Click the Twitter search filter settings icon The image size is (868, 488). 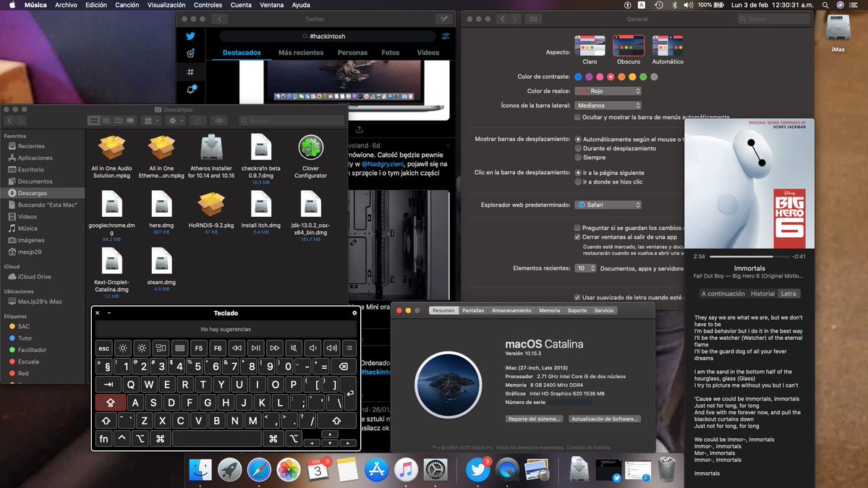[x=445, y=36]
